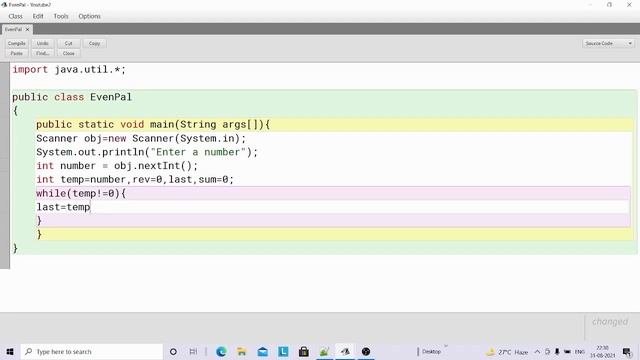This screenshot has width=640, height=360.
Task: Open the 27°C Haze weather widget
Action: point(507,352)
